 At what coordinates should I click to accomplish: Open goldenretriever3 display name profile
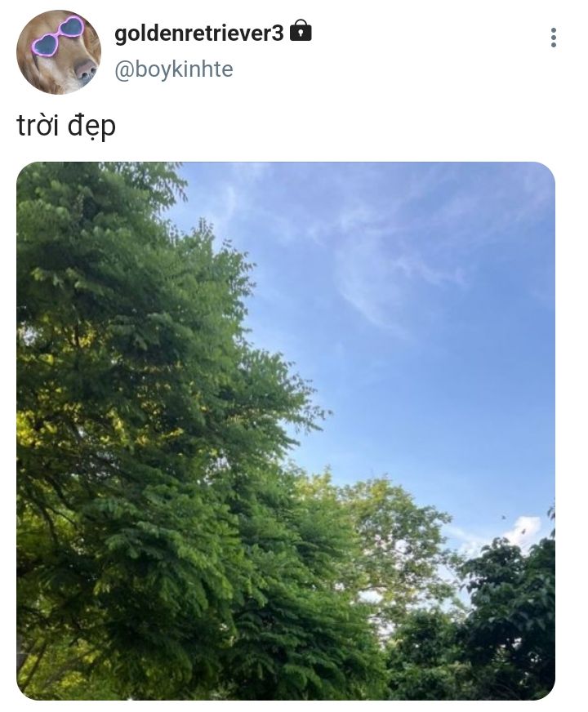click(x=199, y=33)
